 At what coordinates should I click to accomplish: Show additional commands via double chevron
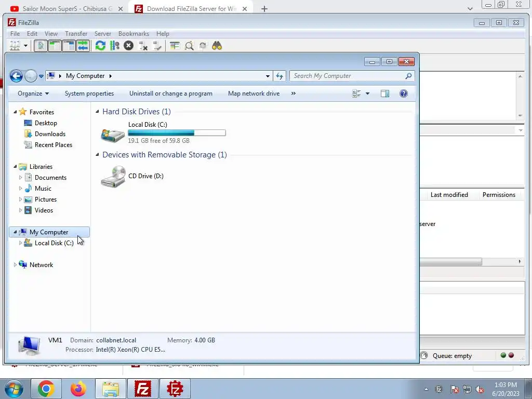click(x=294, y=94)
